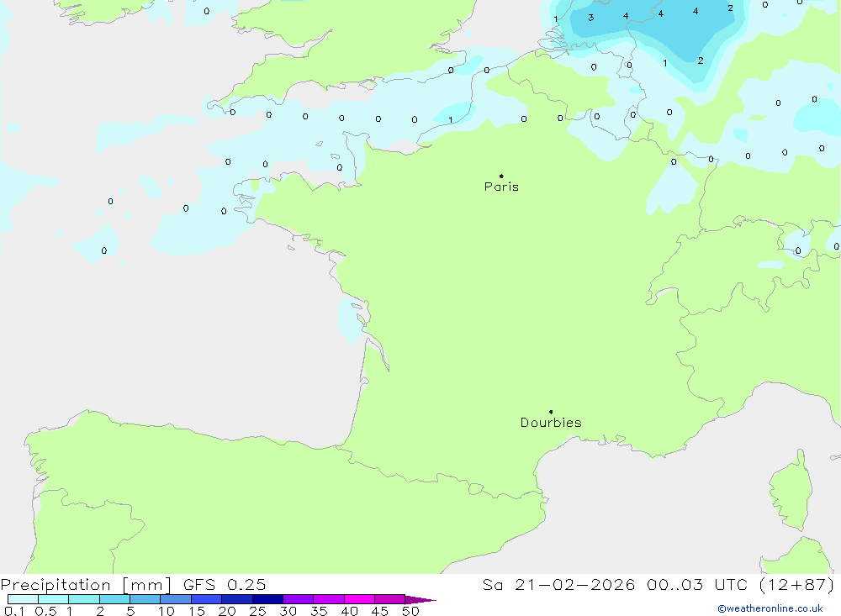Screen dimensions: 841x616
Task: Click the 'Sa 21-02-2026' date text
Action: click(x=558, y=585)
